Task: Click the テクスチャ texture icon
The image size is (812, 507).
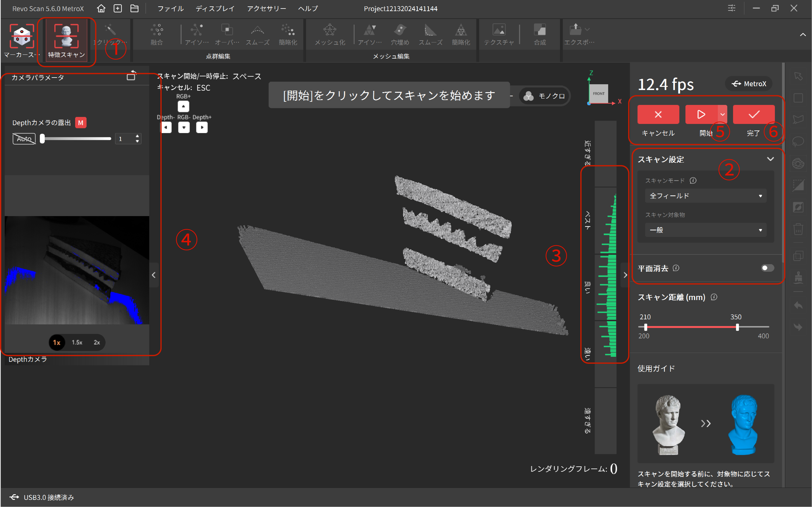Action: point(499,30)
